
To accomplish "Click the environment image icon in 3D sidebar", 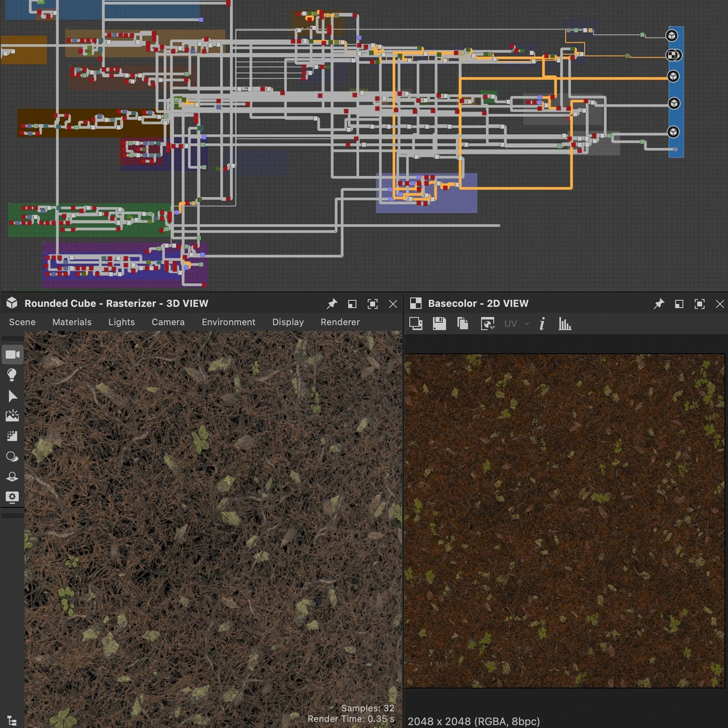I will click(x=12, y=416).
